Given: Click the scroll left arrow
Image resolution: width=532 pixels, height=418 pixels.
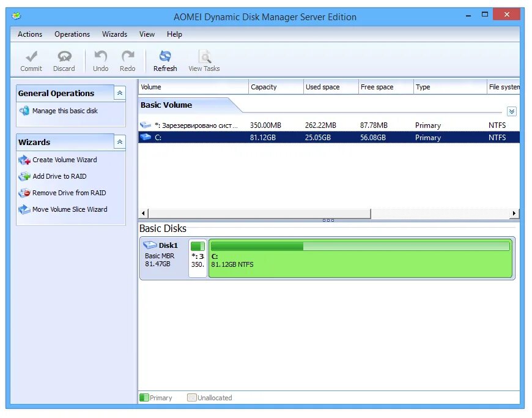Looking at the screenshot, I should pos(143,213).
